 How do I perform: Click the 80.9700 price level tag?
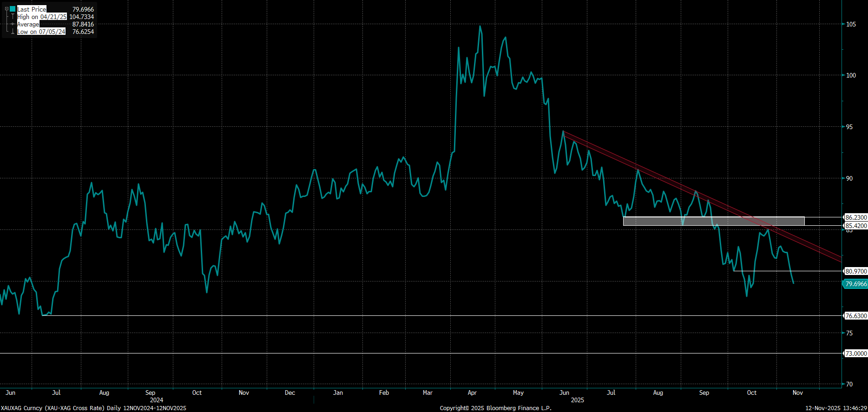pyautogui.click(x=855, y=271)
